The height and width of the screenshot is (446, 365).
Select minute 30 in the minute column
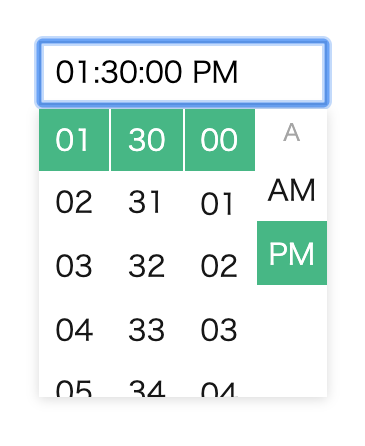pos(147,140)
